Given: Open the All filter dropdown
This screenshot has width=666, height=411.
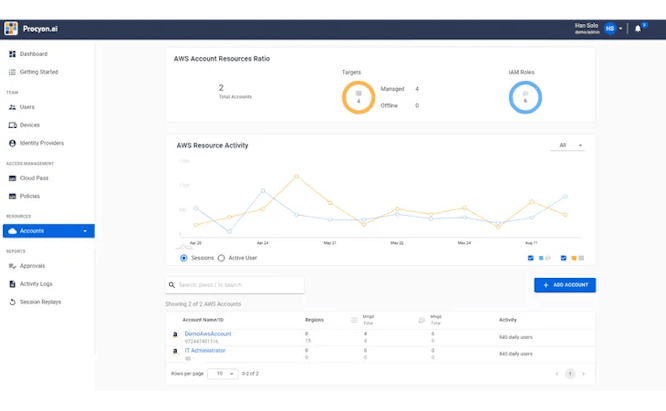Looking at the screenshot, I should pos(569,145).
